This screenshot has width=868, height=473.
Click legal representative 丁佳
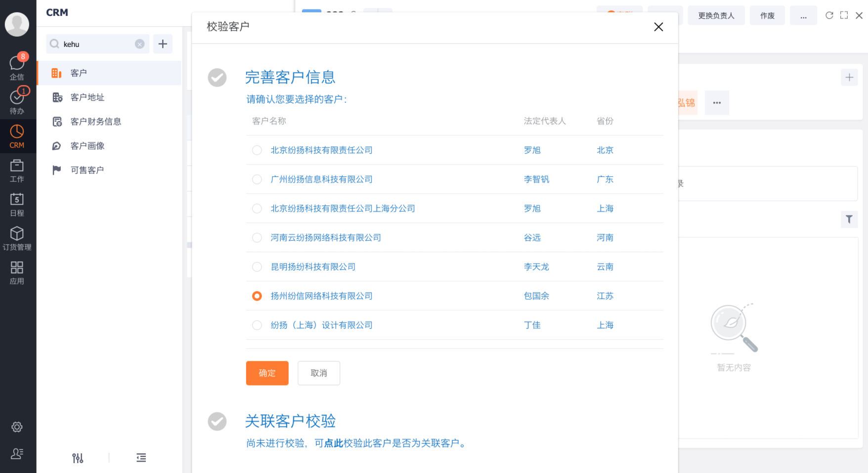click(532, 325)
